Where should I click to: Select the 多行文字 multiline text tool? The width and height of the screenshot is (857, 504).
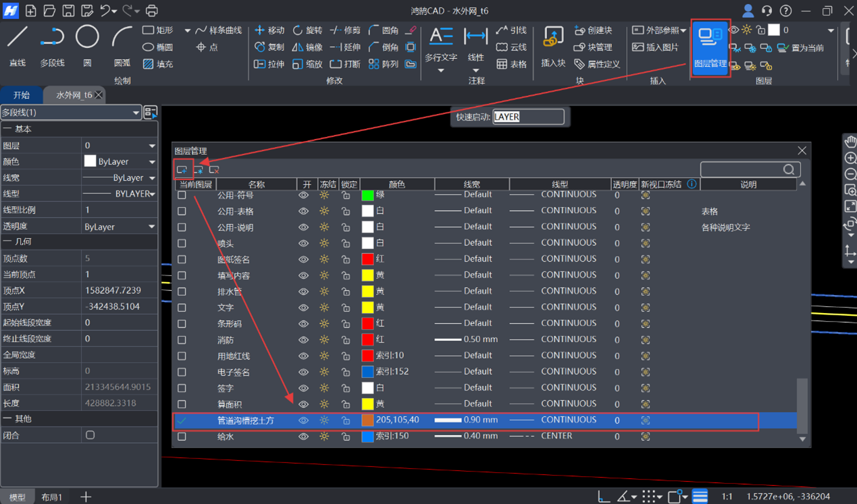(x=441, y=45)
